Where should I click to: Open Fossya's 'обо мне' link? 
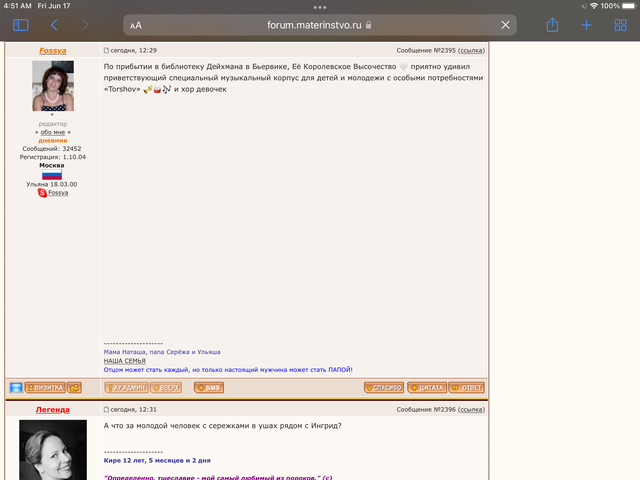click(x=53, y=132)
